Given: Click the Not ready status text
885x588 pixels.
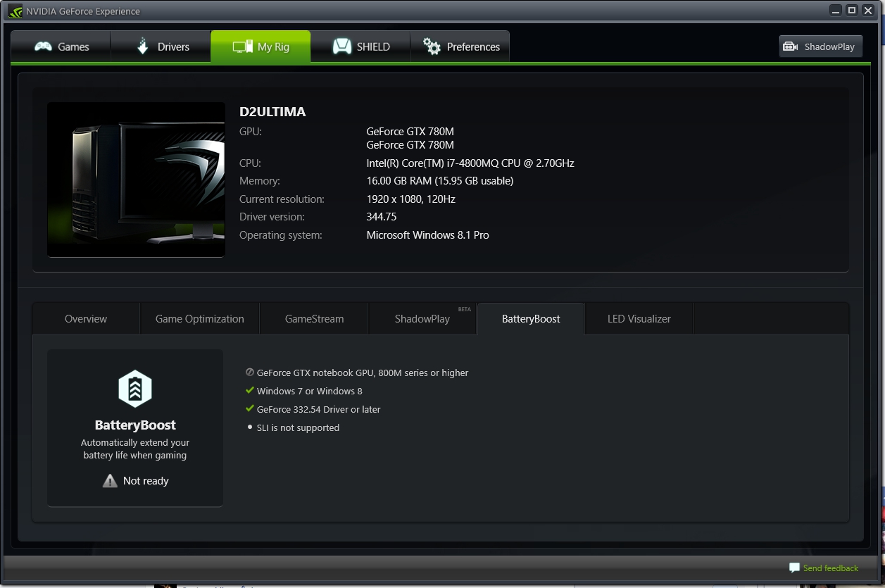Looking at the screenshot, I should 146,481.
